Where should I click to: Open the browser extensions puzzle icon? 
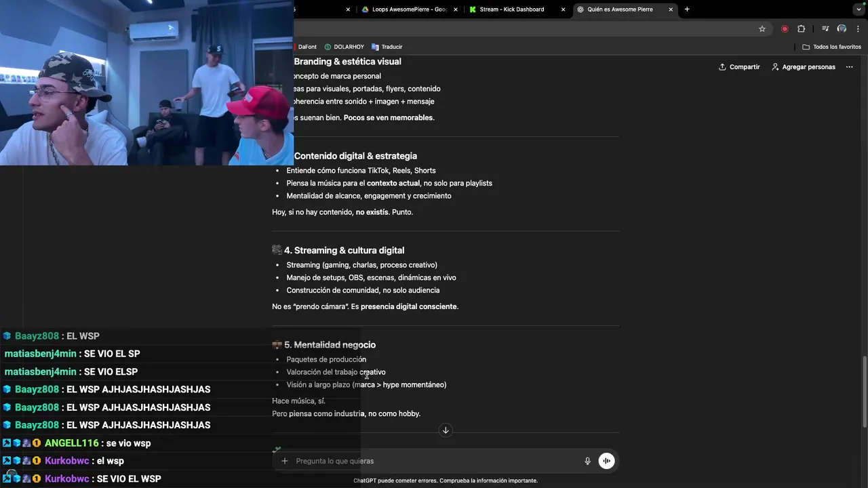[801, 28]
